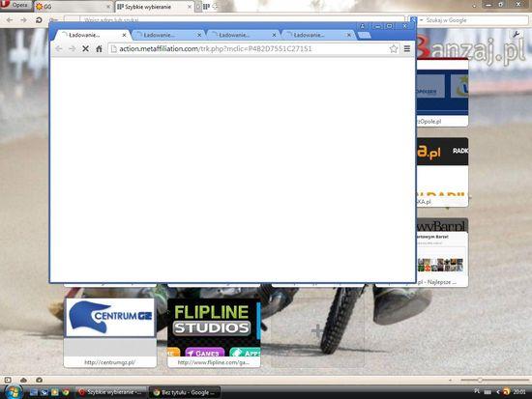Expand the Opera search engine dropdown arrow
532x399 pixels.
tap(422, 20)
